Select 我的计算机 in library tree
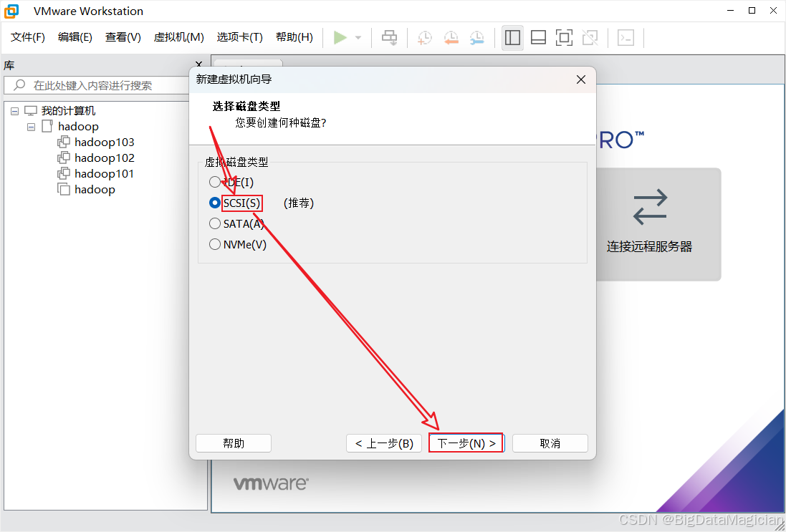 tap(68, 111)
